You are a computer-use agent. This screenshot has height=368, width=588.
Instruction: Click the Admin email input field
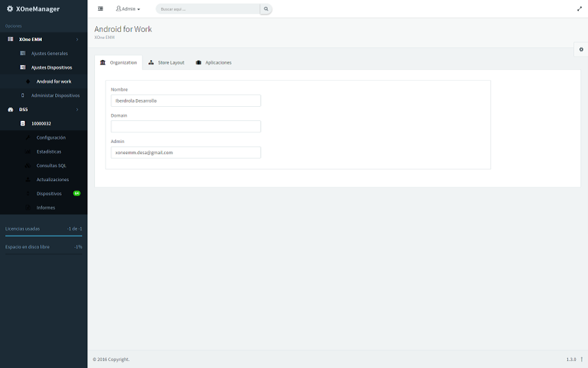[x=186, y=152]
